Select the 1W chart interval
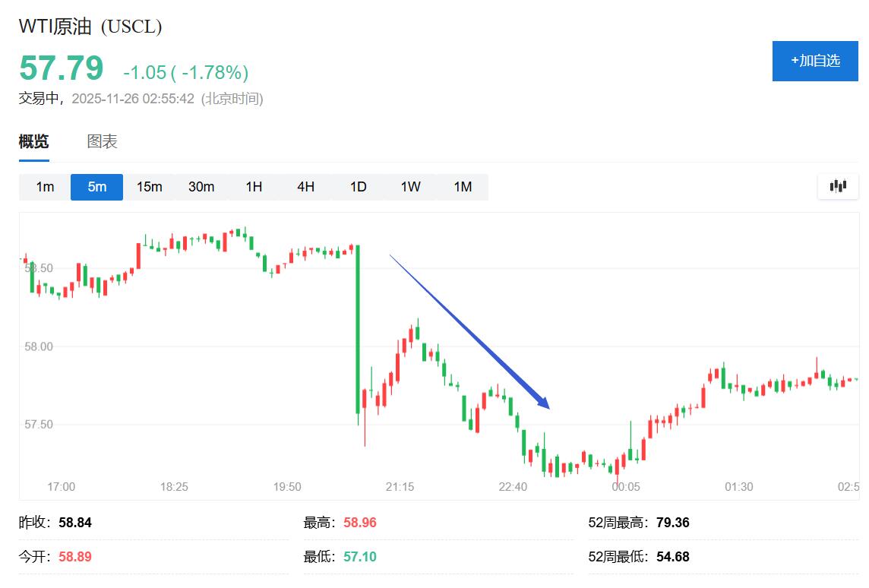Viewport: 869px width, 588px height. [x=409, y=186]
